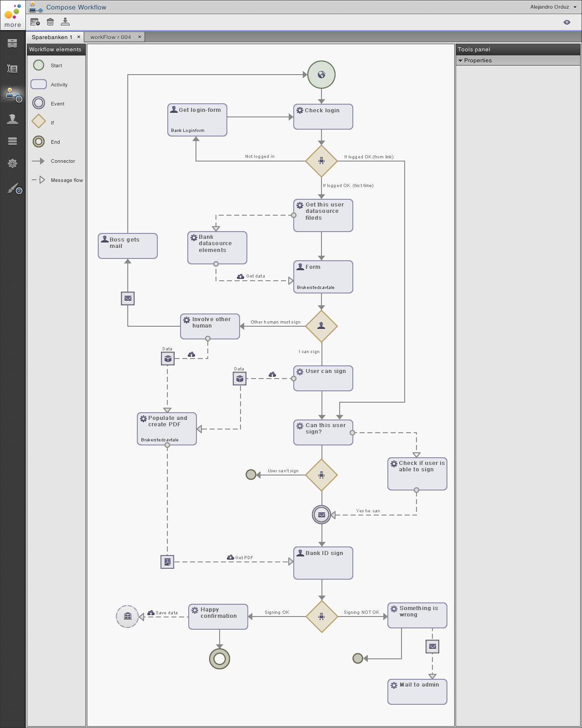Select the green start node with globe
582x728 pixels.
point(321,75)
